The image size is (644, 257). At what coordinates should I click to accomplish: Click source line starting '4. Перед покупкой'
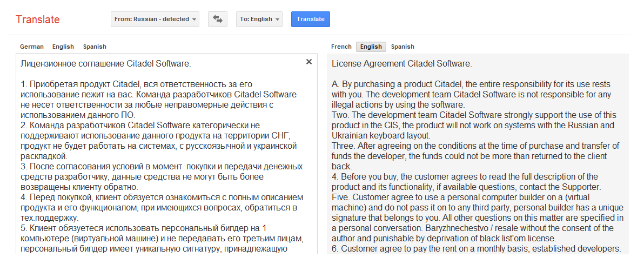tap(162, 197)
